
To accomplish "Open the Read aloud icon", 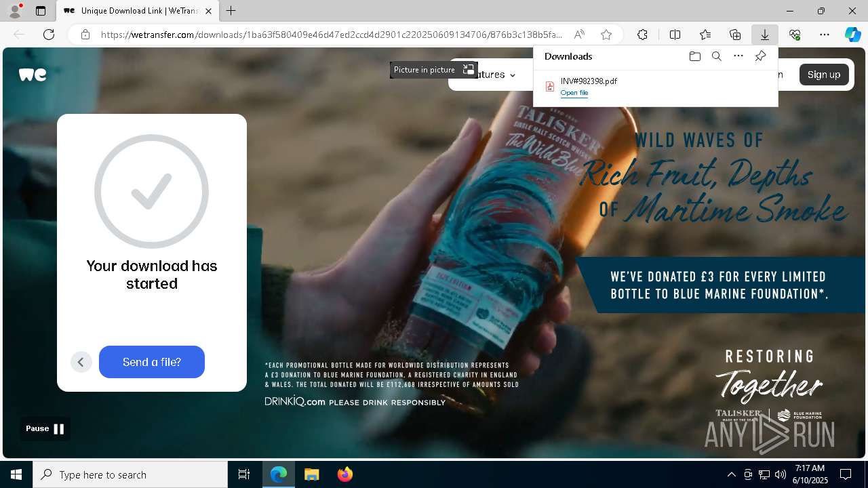I will coord(579,35).
